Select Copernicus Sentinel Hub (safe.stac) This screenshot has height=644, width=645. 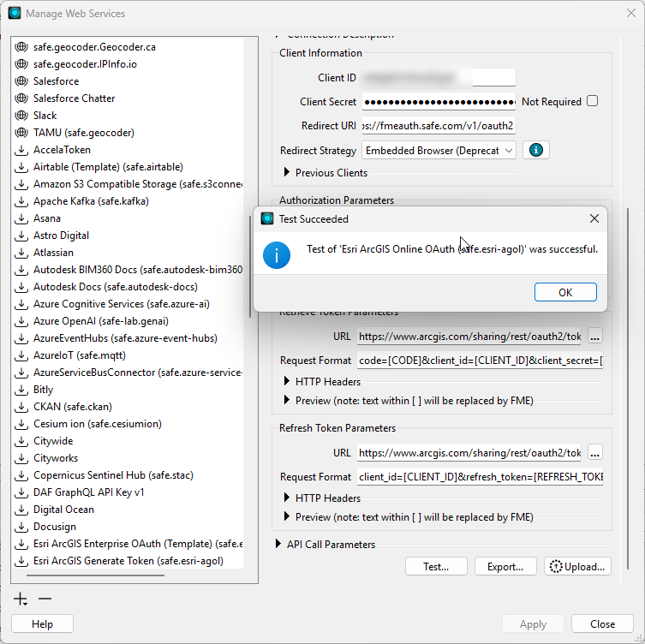click(128, 475)
